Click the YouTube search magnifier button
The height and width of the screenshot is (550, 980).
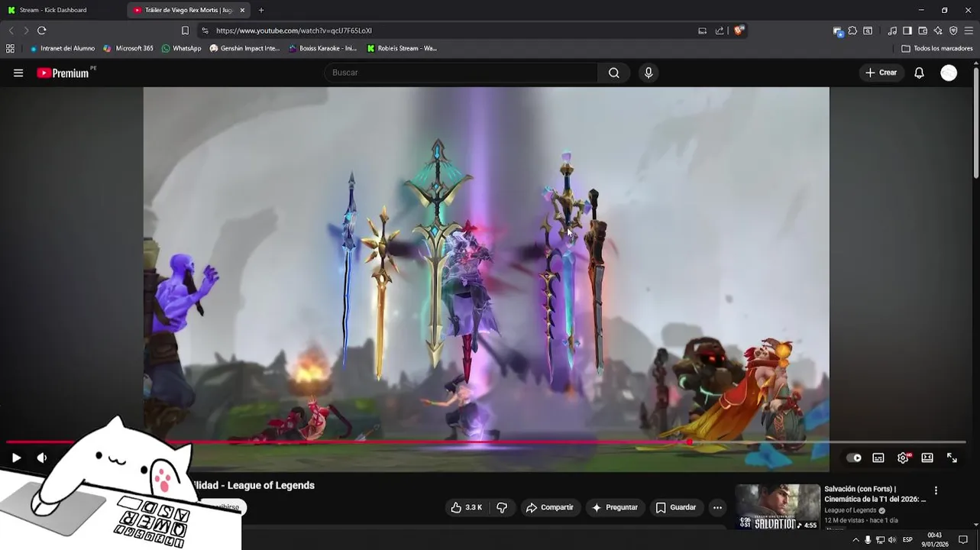(x=614, y=73)
